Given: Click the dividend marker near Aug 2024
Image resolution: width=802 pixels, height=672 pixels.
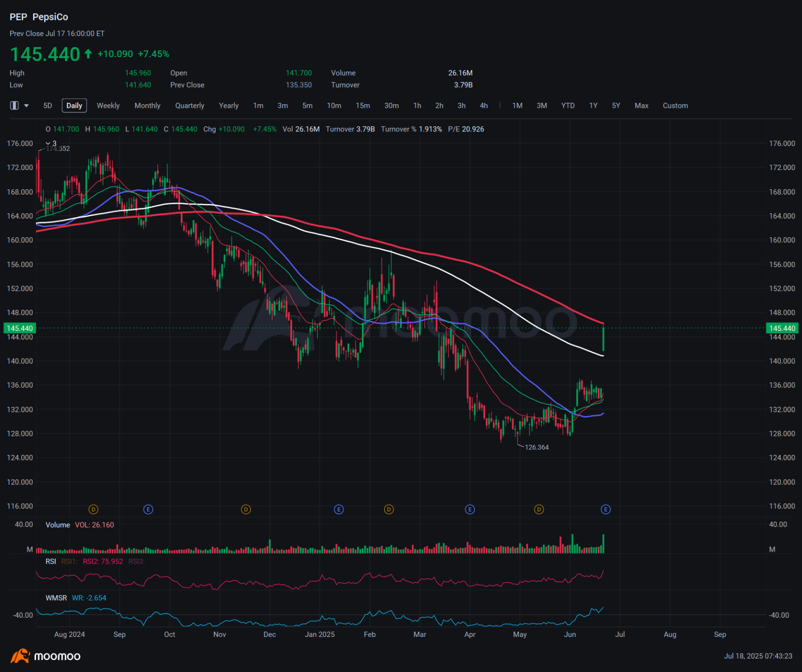Looking at the screenshot, I should [x=93, y=510].
